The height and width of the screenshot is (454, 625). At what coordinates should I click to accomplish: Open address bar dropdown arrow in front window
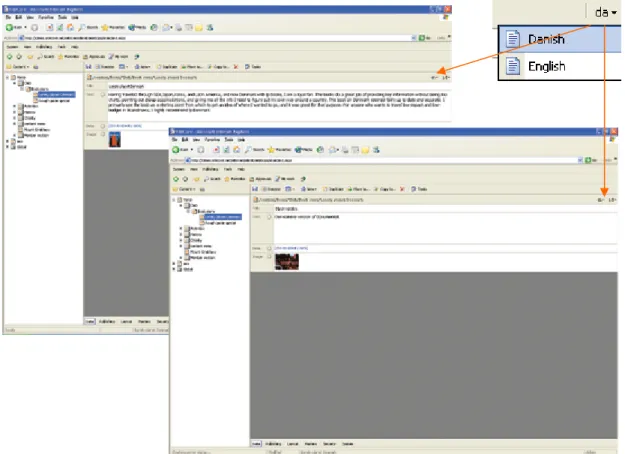580,160
